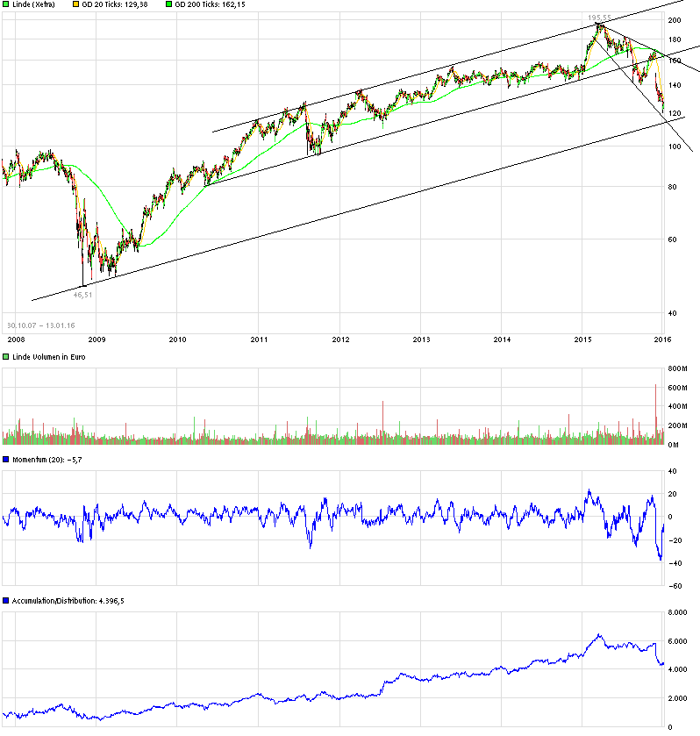Image resolution: width=700 pixels, height=736 pixels.
Task: Click the 100 price axis label
Action: point(675,146)
